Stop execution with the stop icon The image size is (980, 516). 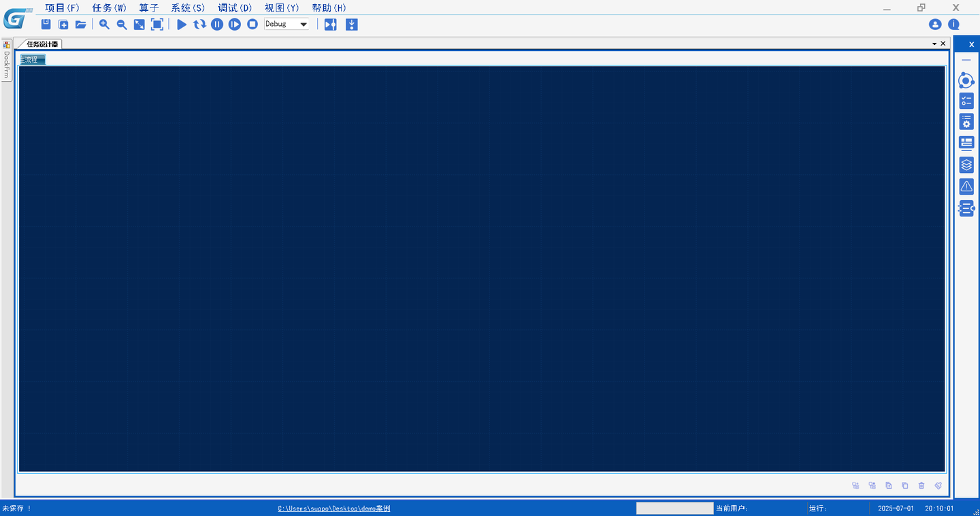pos(252,25)
